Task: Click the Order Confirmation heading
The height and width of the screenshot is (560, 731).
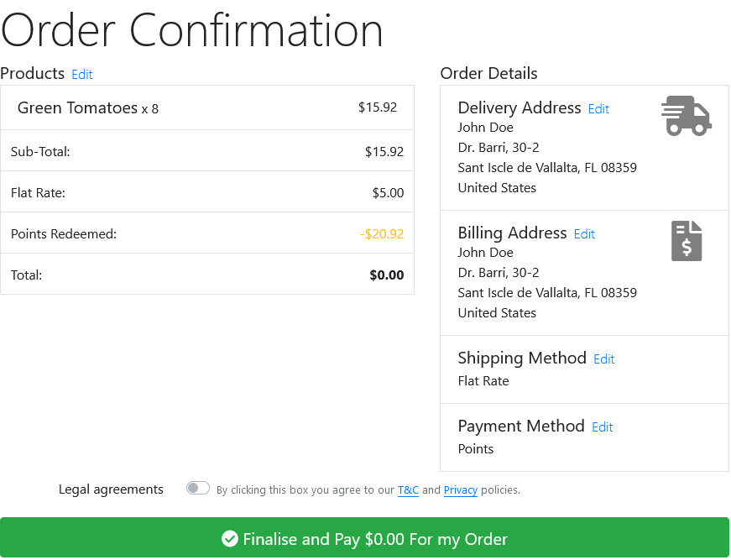Action: [191, 30]
